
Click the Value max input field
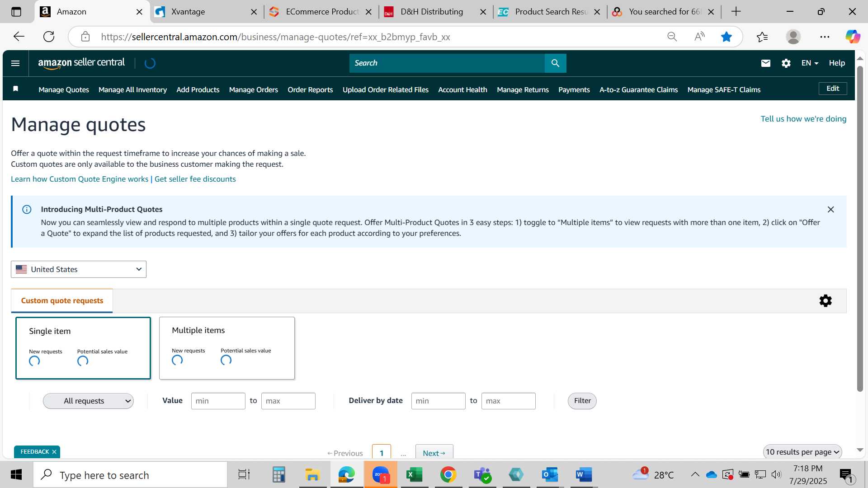point(288,401)
